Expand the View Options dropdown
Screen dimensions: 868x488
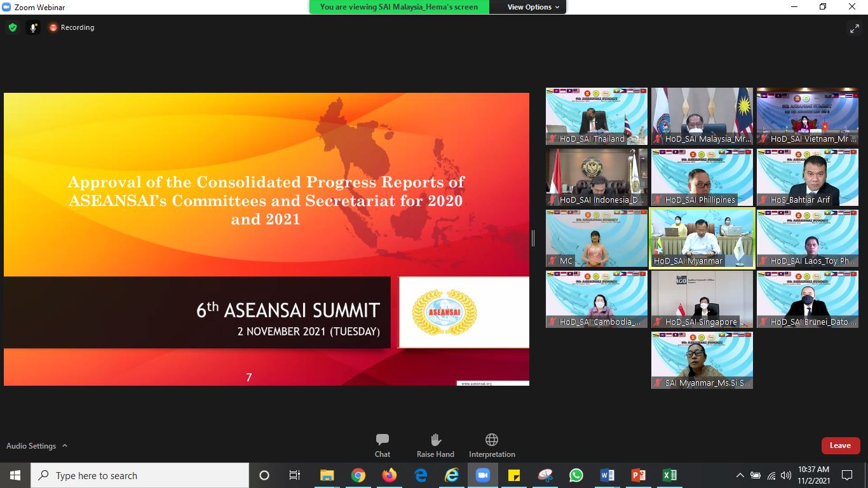533,7
